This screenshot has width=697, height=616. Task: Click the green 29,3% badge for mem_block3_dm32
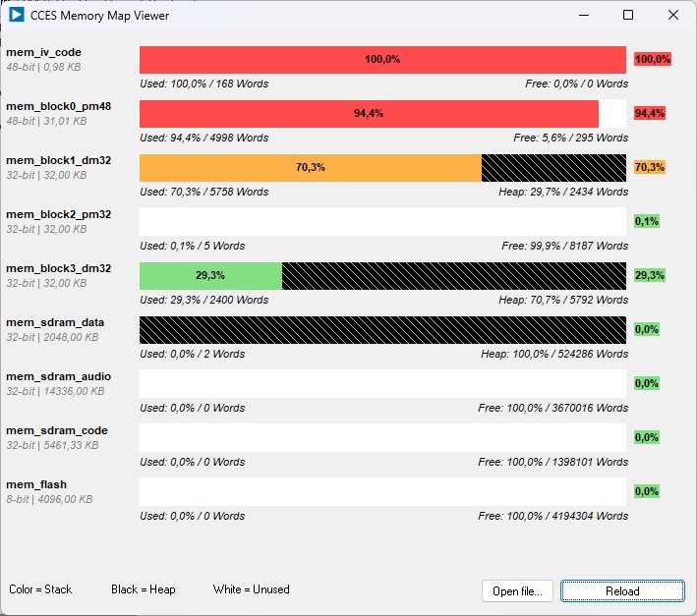point(650,275)
